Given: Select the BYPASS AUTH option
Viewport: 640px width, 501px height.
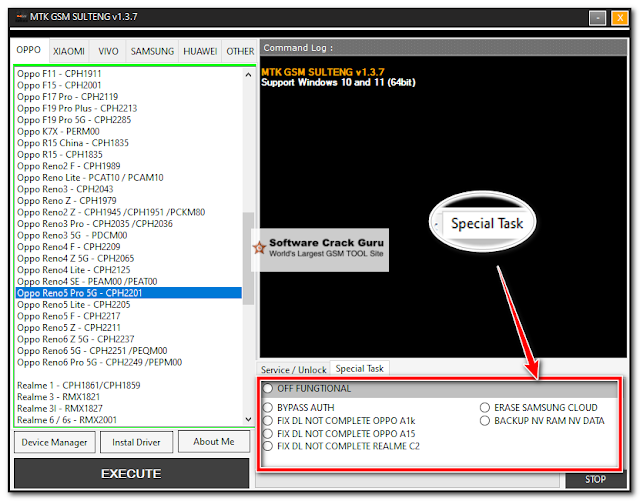Looking at the screenshot, I should pyautogui.click(x=268, y=407).
